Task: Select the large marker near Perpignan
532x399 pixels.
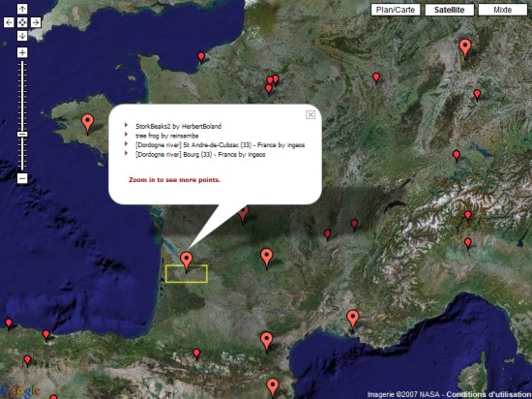Action: (266, 342)
